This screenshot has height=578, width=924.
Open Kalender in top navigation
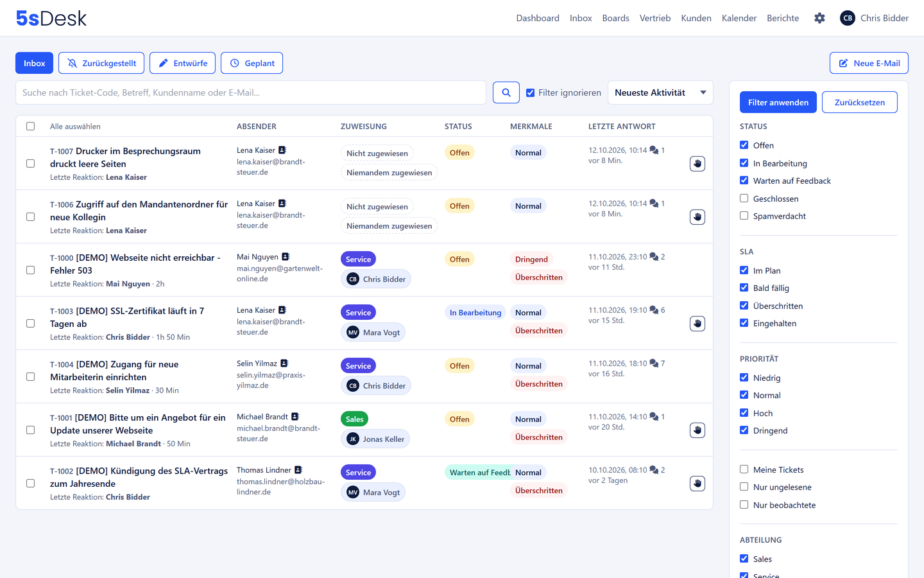tap(739, 18)
